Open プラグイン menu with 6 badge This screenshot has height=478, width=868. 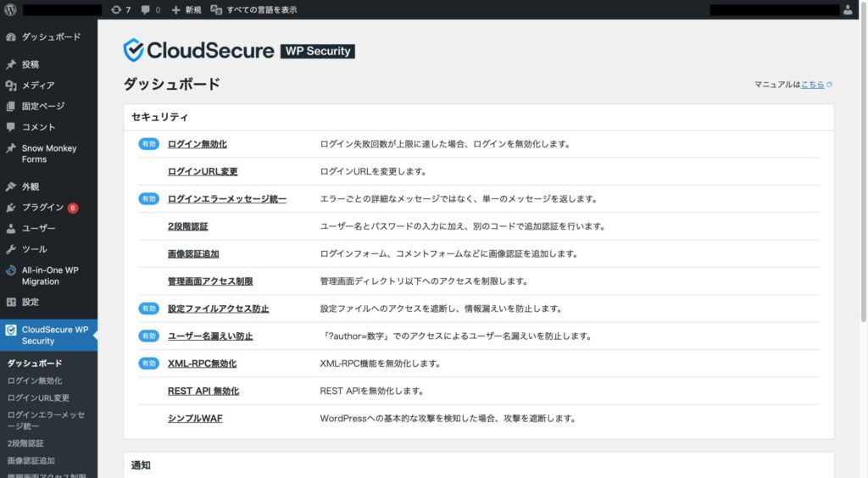click(x=42, y=208)
